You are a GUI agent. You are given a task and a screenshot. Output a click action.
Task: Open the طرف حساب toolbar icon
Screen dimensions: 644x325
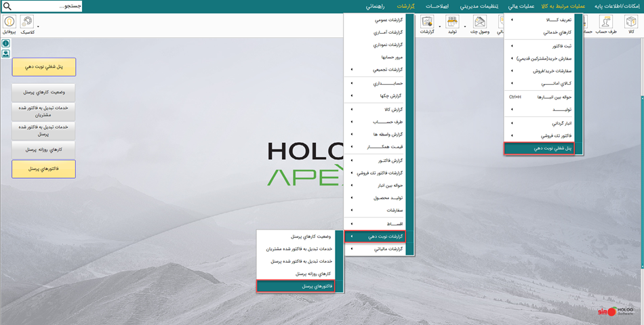click(x=606, y=22)
